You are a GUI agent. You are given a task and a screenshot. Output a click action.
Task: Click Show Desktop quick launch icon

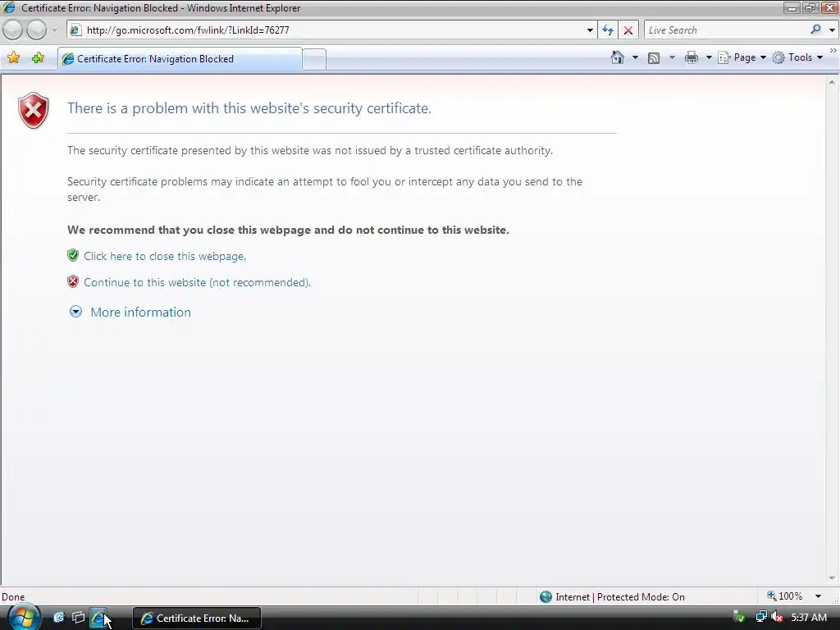pos(58,618)
